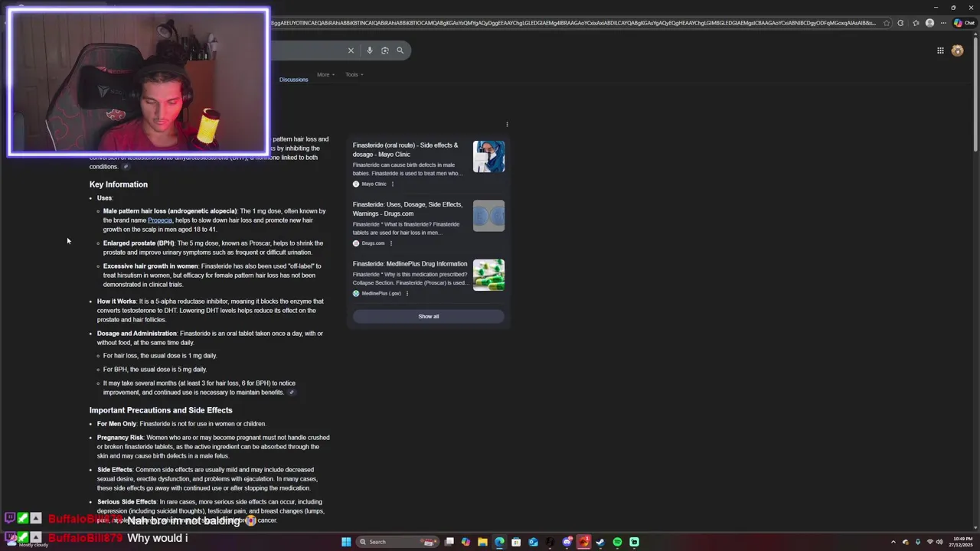The image size is (980, 551).
Task: Show hidden system tray icons chevron
Action: 893,542
